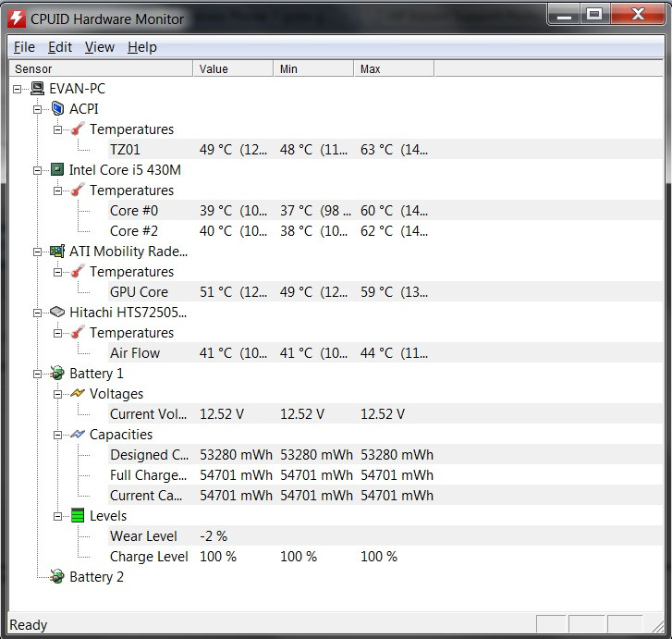Screen dimensions: 672x639
Task: Click the '12.52 V' value of Current Voltage
Action: [x=222, y=414]
